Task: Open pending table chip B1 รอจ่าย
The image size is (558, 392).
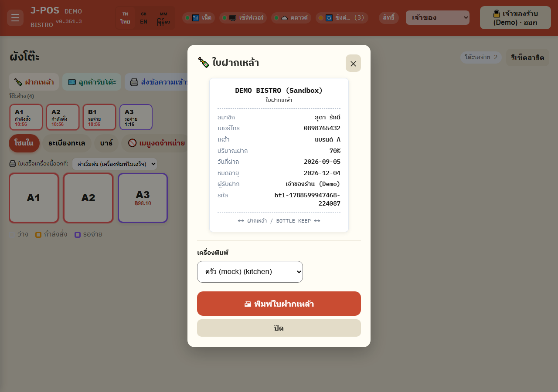Action: point(99,117)
